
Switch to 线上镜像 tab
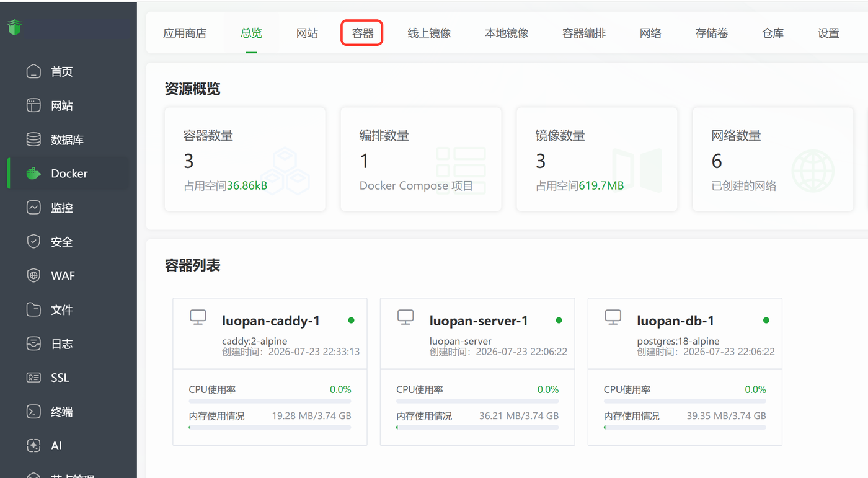pyautogui.click(x=429, y=33)
